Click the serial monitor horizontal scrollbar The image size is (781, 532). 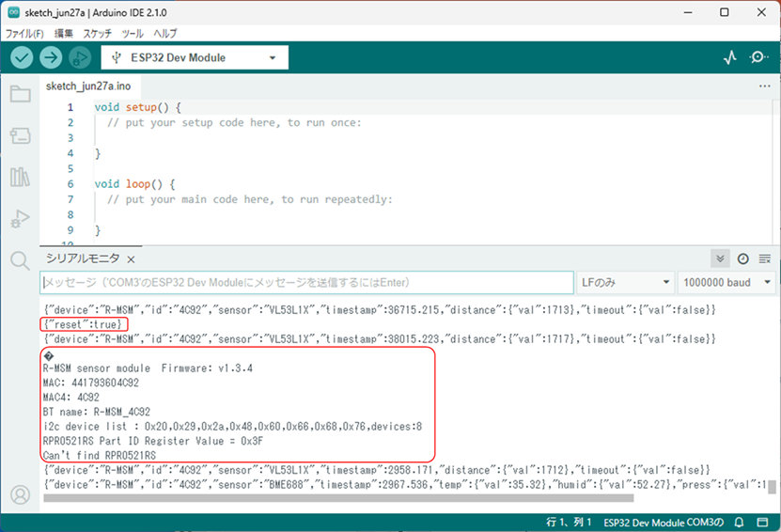(x=376, y=498)
